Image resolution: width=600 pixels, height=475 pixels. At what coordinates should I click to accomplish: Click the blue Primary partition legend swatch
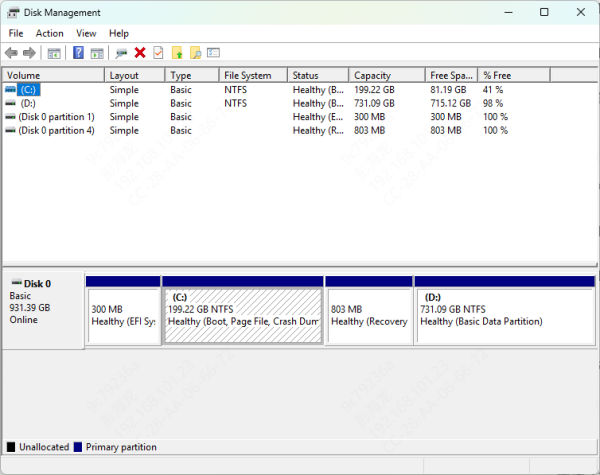78,447
